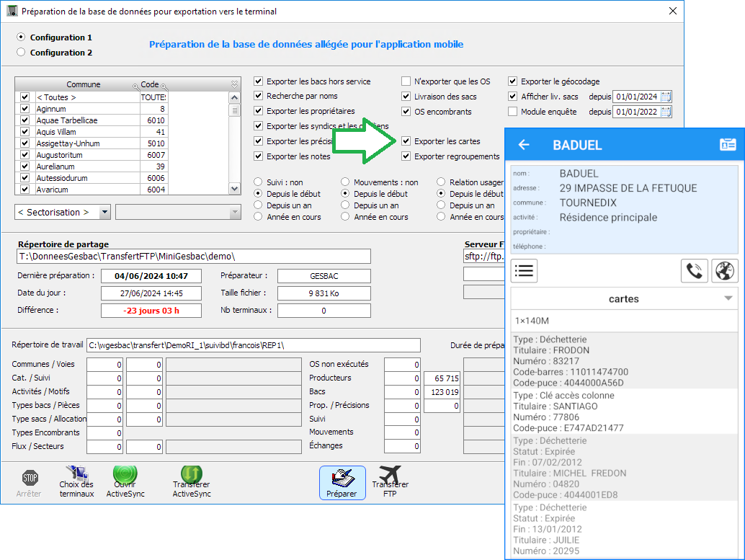This screenshot has height=560, width=745.
Task: Select Configuration 2 radio button
Action: 21,53
